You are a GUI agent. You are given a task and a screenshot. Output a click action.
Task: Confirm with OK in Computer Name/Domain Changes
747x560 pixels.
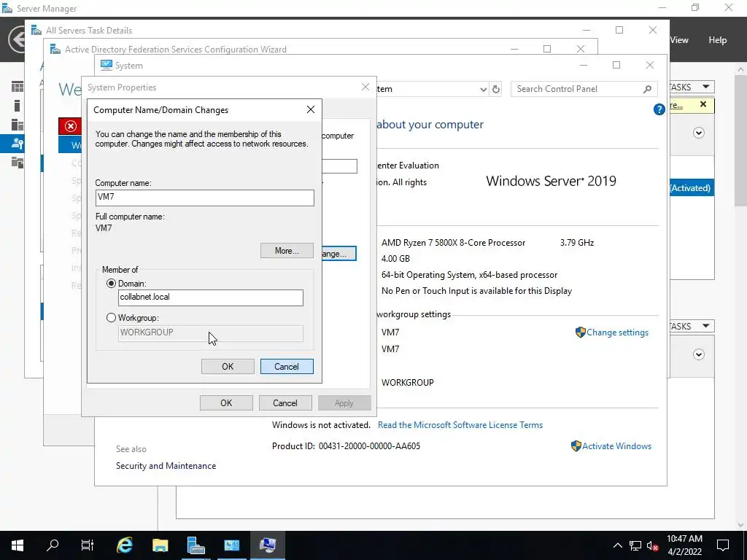228,366
